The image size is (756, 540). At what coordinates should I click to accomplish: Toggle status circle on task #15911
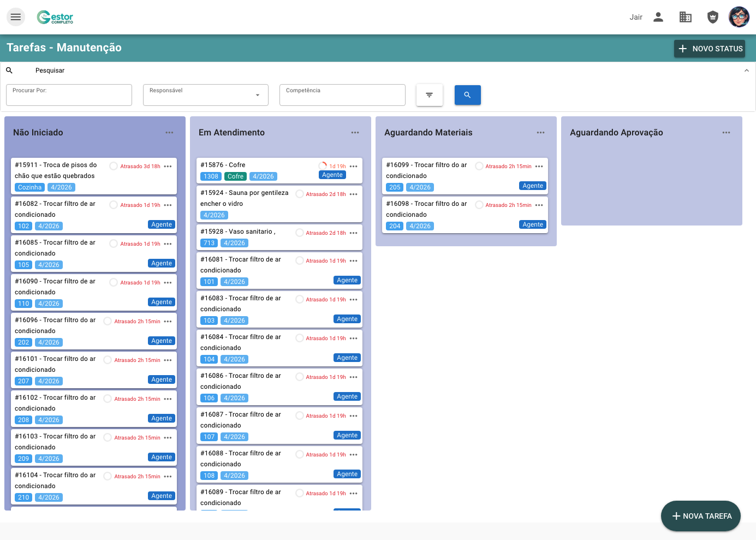[x=114, y=166]
